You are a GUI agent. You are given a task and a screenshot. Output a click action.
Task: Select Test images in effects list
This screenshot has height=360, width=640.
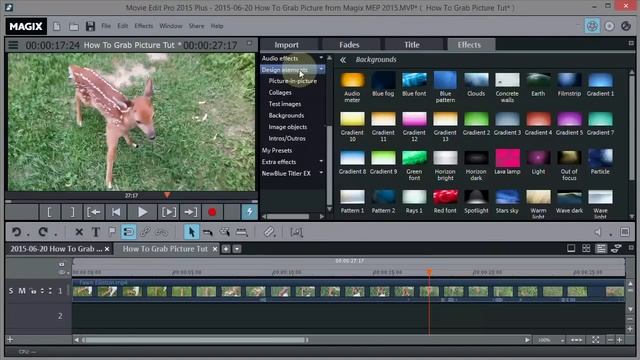(x=285, y=104)
